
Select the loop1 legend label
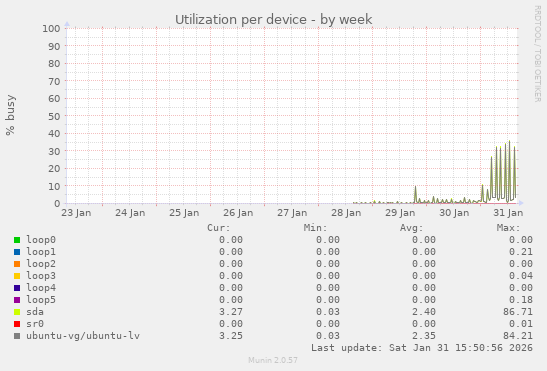[x=41, y=252]
